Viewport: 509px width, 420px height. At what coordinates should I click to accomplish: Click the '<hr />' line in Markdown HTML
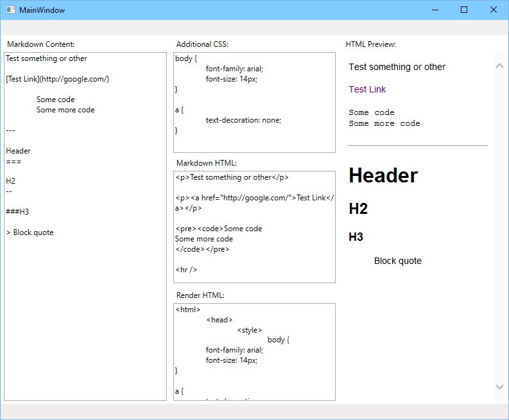(186, 270)
